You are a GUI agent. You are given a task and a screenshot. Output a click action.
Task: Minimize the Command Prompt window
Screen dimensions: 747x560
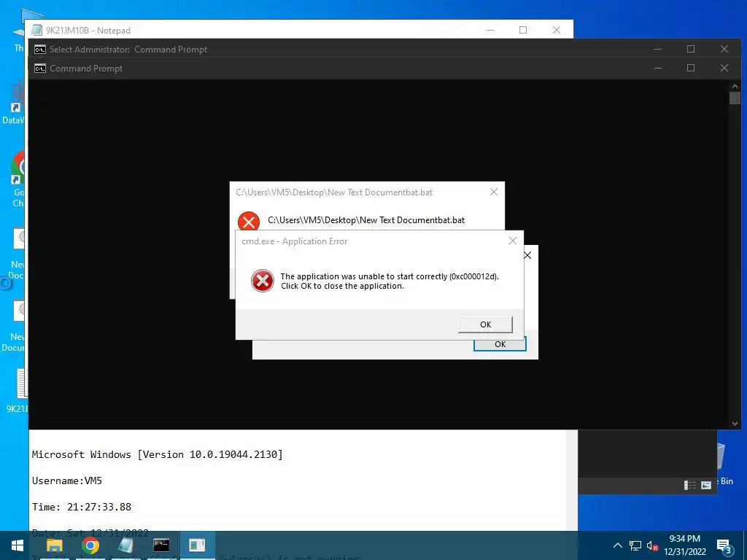(658, 68)
